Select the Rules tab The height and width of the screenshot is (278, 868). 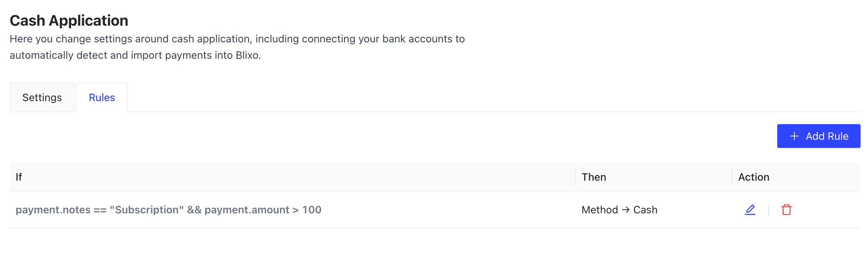(102, 97)
